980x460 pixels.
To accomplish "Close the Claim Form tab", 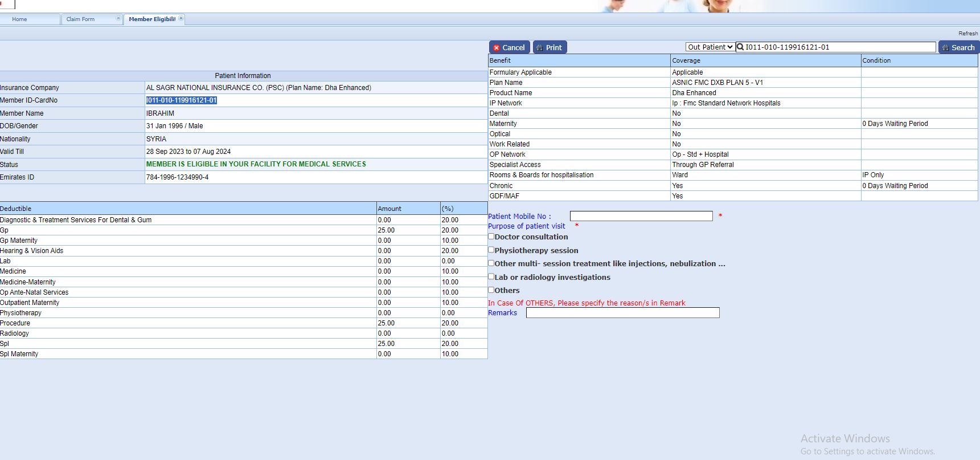I will (118, 18).
